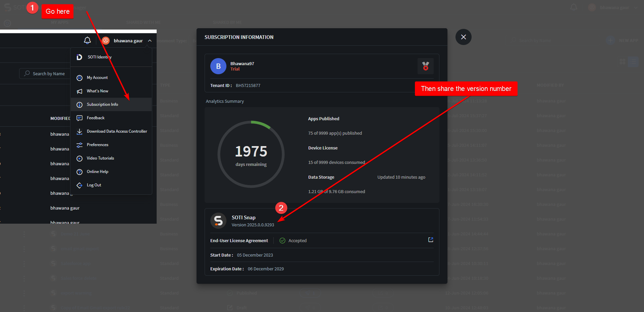Log Out of the account

(x=94, y=185)
